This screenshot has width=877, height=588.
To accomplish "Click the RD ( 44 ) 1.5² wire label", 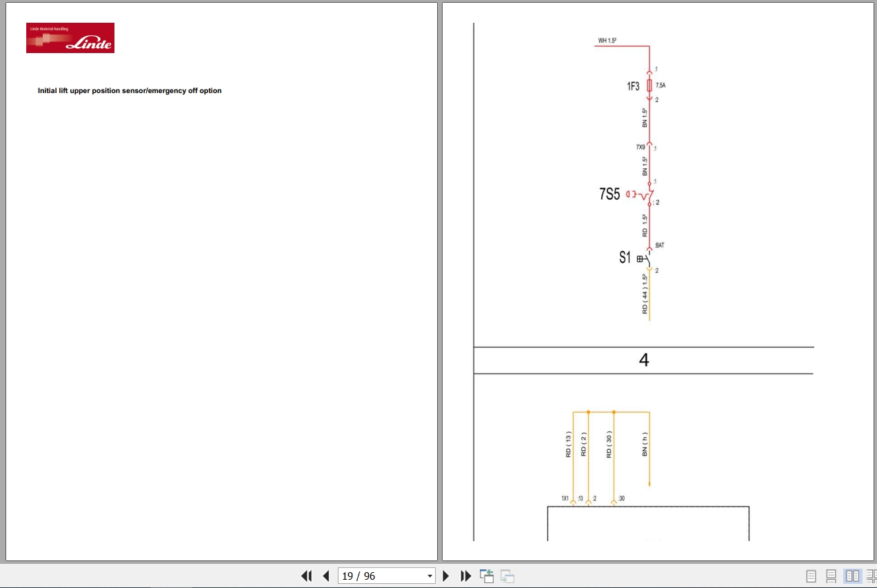I will click(x=645, y=294).
